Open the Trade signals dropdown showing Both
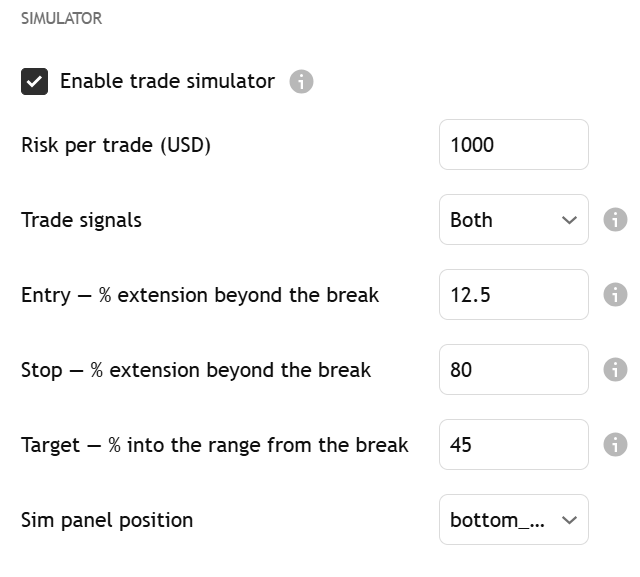Viewport: 640px width, 577px height. pyautogui.click(x=513, y=220)
